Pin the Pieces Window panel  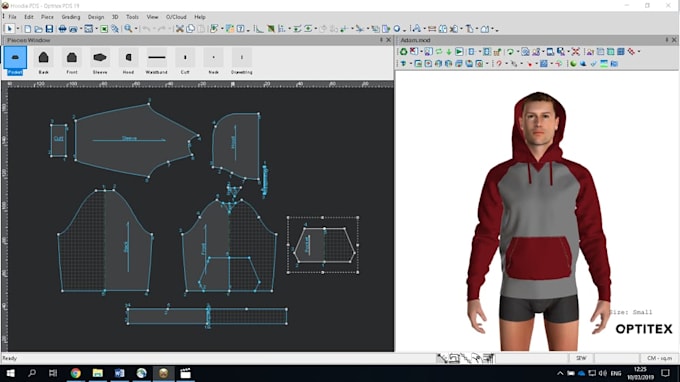(x=381, y=40)
